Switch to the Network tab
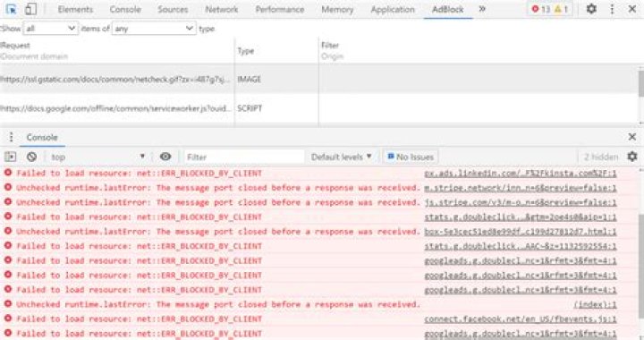 [x=222, y=9]
